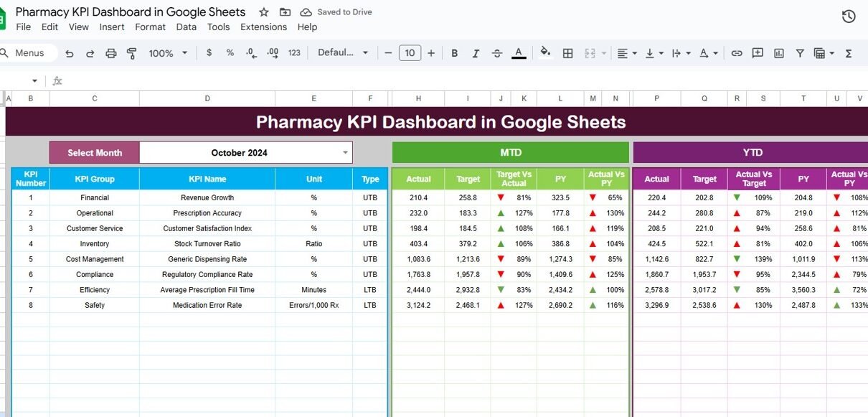
Task: Click the Print icon in toolbar
Action: click(x=110, y=53)
